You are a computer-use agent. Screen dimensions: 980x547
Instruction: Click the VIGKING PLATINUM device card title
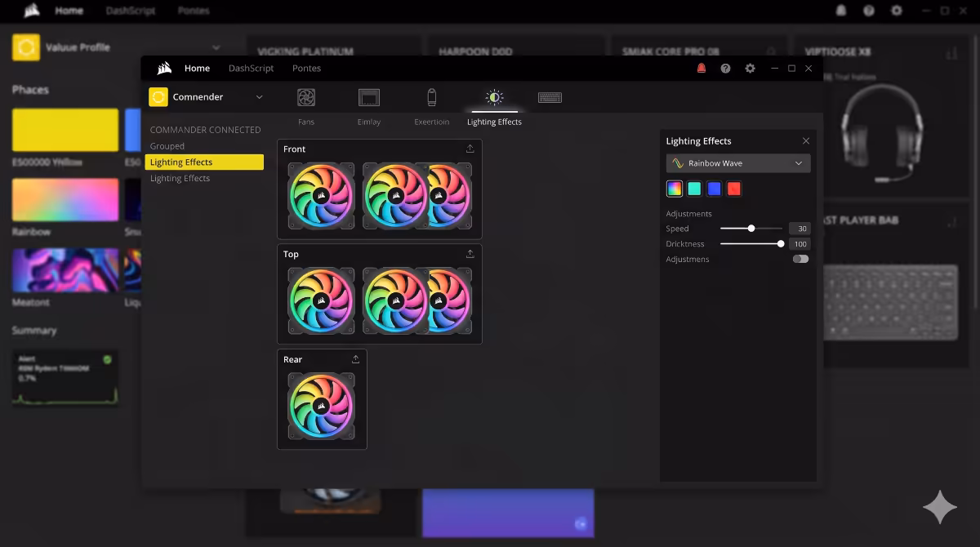[x=305, y=51]
